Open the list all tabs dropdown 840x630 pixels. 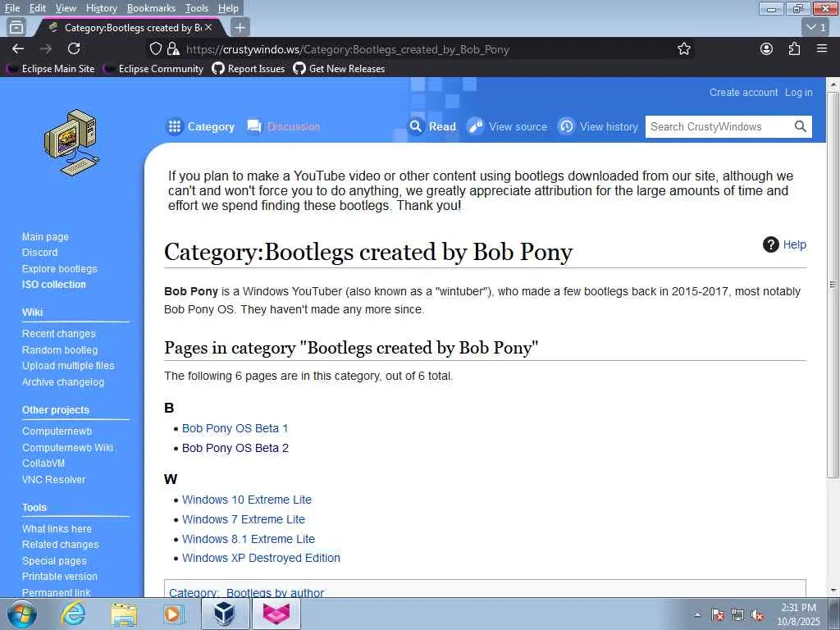pos(816,27)
